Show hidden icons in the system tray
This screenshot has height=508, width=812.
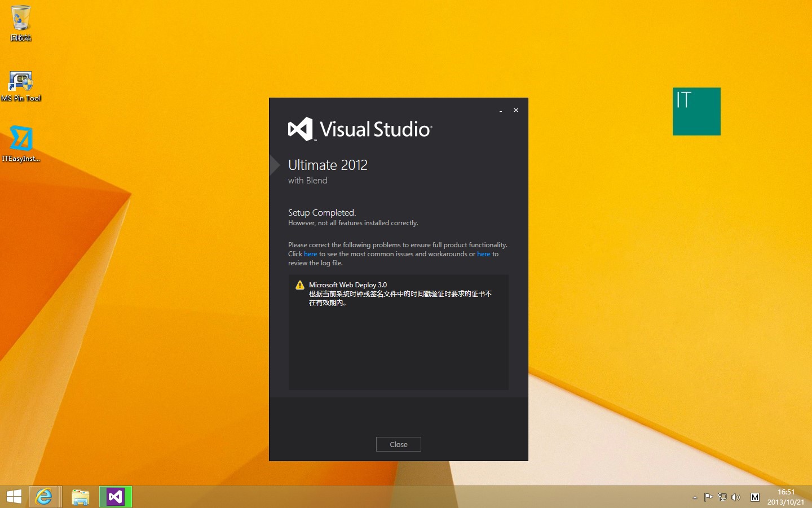click(x=695, y=497)
